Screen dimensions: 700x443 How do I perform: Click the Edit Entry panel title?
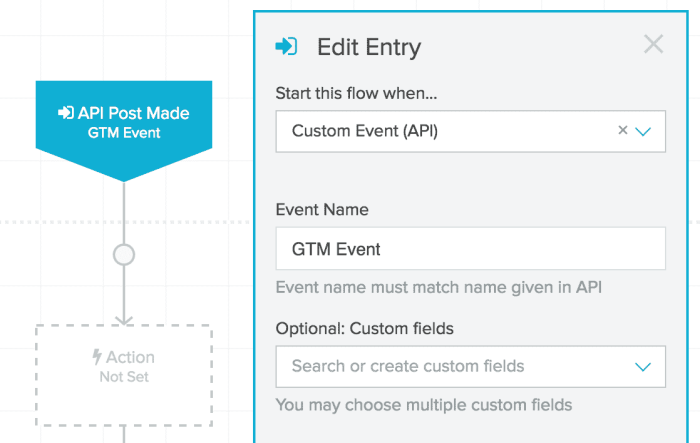[368, 47]
